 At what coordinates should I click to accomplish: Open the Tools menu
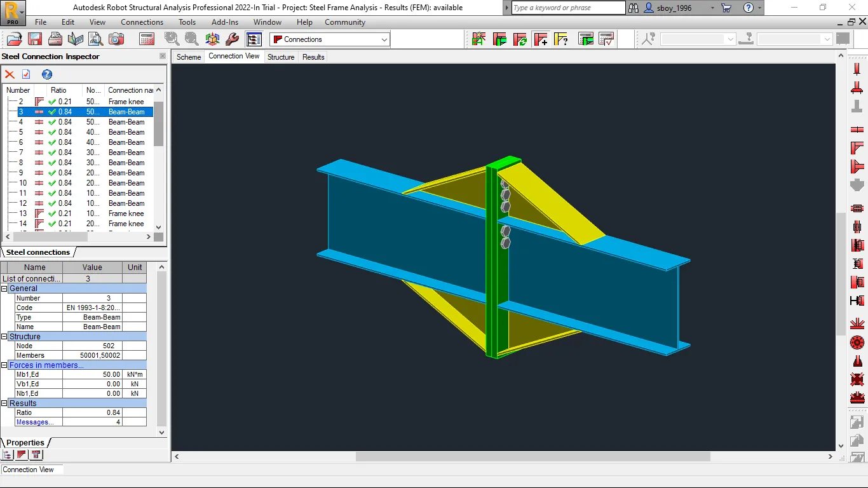187,22
